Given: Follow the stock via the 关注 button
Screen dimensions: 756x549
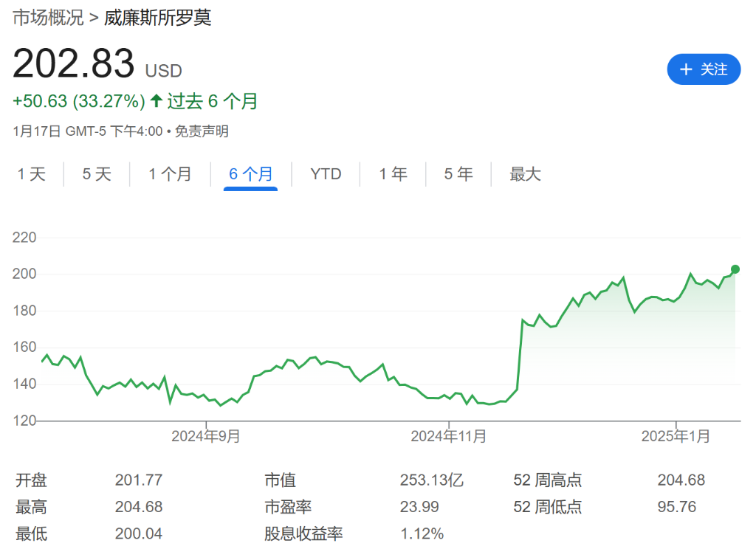Looking at the screenshot, I should point(704,69).
